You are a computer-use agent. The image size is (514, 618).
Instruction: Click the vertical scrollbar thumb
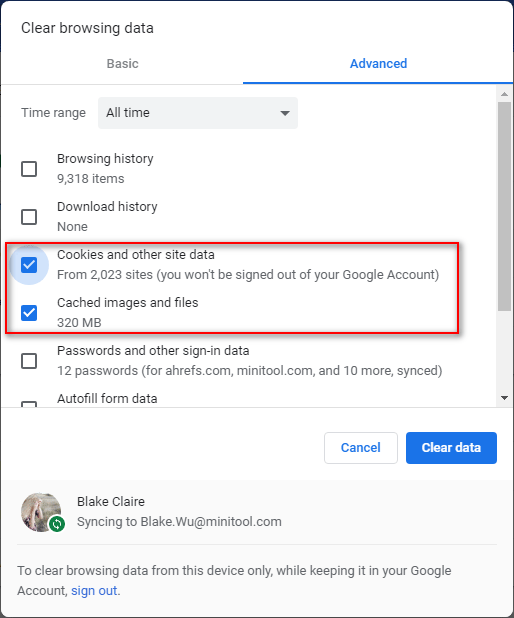[x=504, y=207]
